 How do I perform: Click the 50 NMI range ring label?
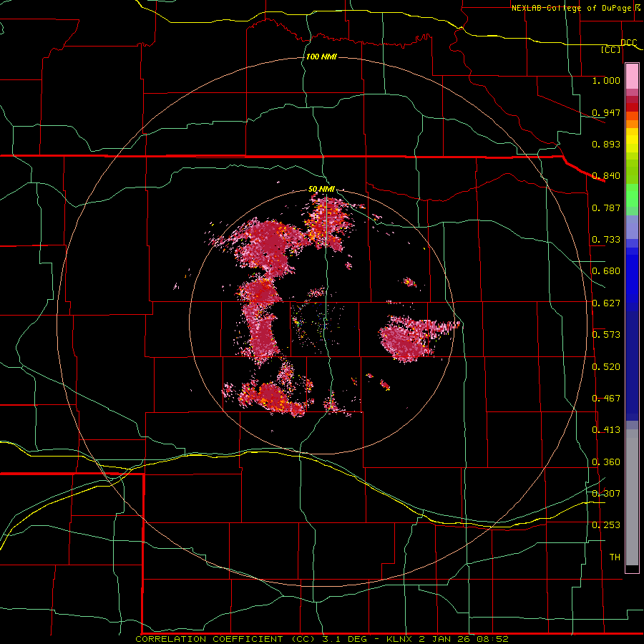(321, 190)
